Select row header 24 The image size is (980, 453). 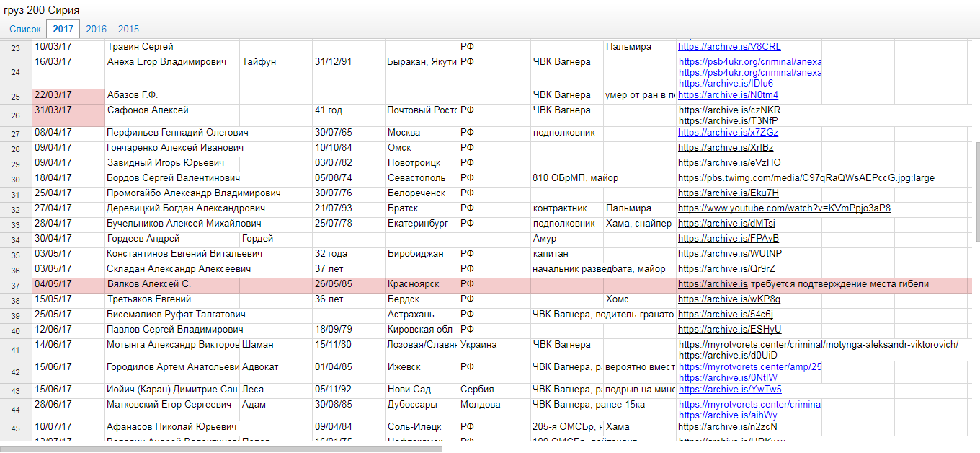point(16,73)
